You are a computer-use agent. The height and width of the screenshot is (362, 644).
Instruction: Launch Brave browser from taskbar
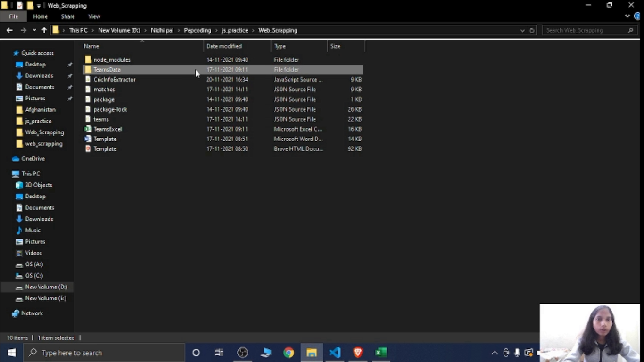click(358, 353)
